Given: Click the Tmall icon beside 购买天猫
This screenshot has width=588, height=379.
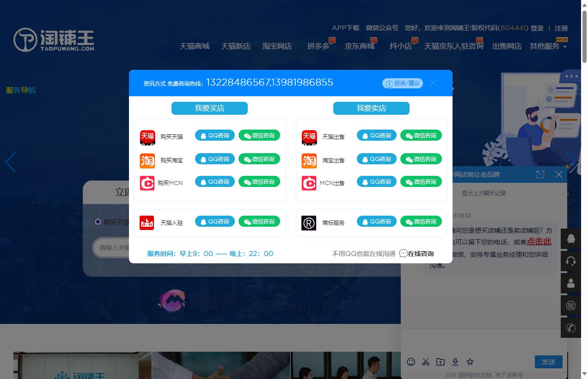Looking at the screenshot, I should click(147, 137).
